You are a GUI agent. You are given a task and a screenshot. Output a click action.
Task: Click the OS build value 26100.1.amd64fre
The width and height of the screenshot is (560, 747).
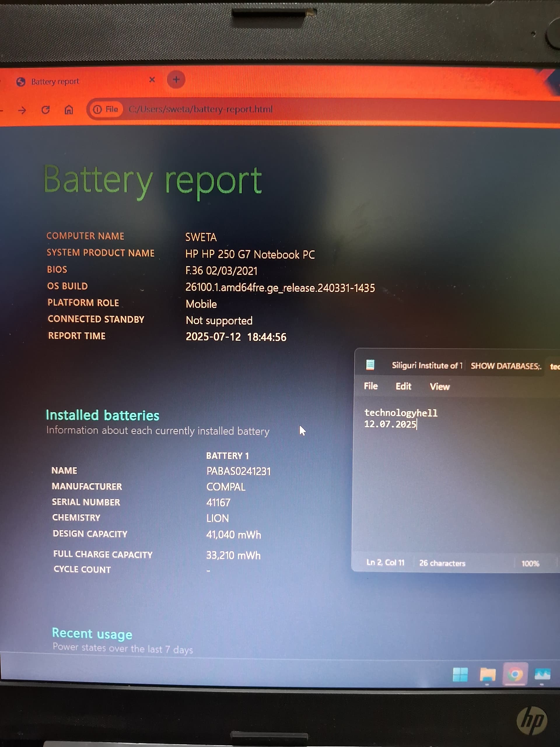pyautogui.click(x=280, y=287)
